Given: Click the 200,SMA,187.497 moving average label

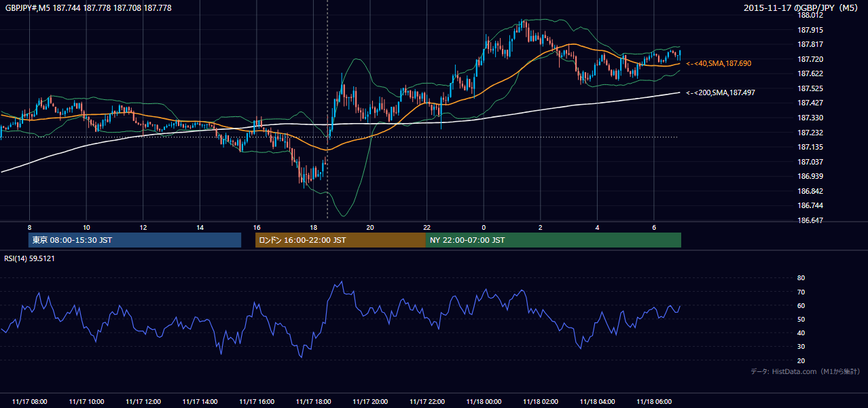Looking at the screenshot, I should [x=720, y=92].
